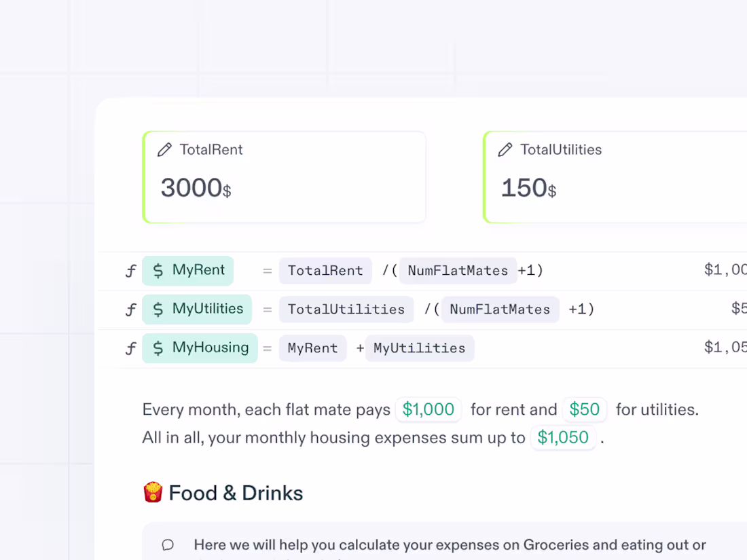The width and height of the screenshot is (747, 560).
Task: Click the speech bubble comment icon
Action: (168, 545)
